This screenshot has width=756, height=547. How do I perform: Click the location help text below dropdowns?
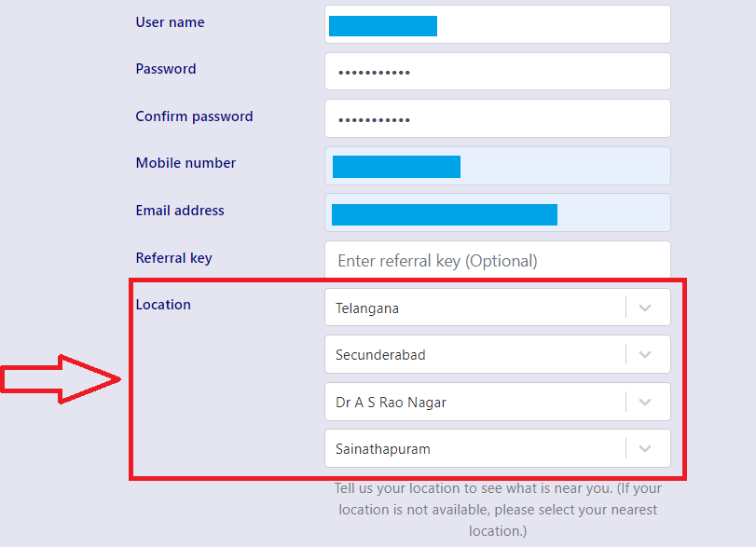click(x=498, y=510)
